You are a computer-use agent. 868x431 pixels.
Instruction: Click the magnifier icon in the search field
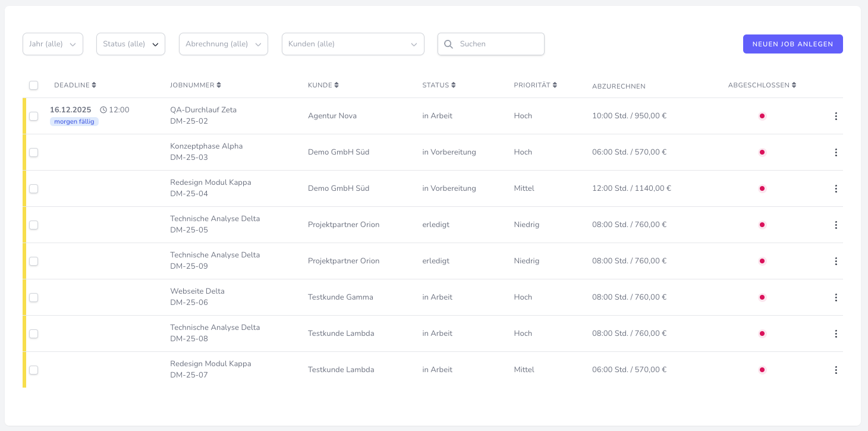pyautogui.click(x=449, y=44)
